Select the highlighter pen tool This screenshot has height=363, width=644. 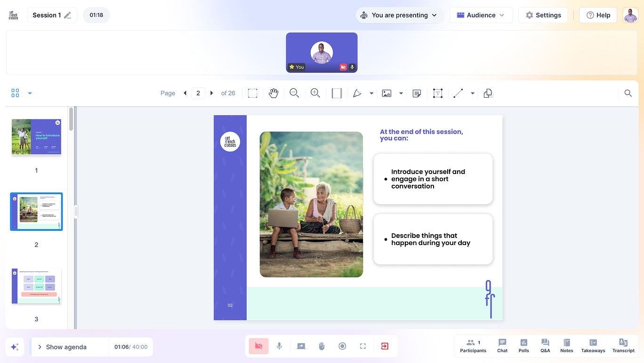pos(357,93)
